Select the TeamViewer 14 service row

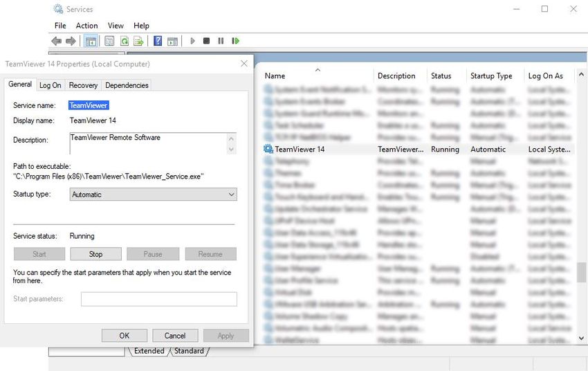click(418, 149)
